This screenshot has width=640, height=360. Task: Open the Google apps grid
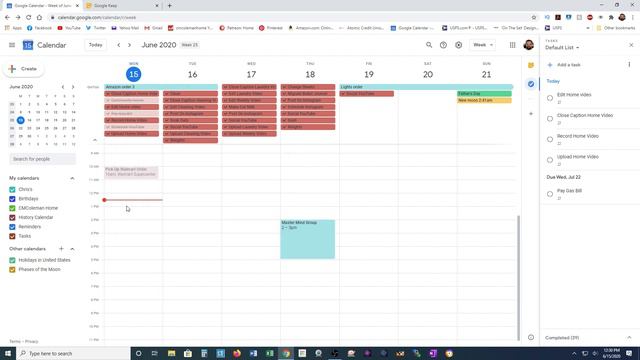[512, 45]
